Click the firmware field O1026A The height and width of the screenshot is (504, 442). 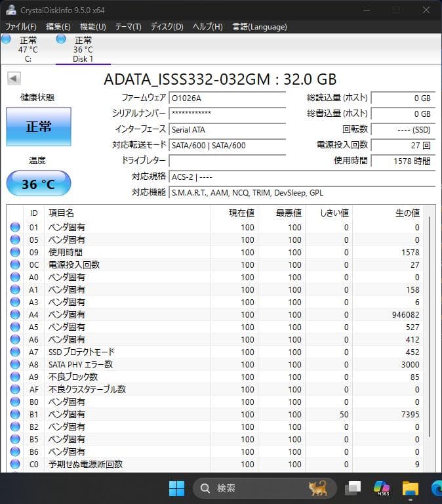227,98
